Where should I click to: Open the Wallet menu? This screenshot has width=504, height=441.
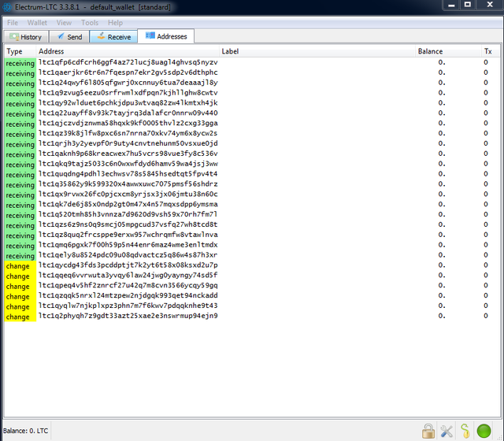click(x=37, y=23)
